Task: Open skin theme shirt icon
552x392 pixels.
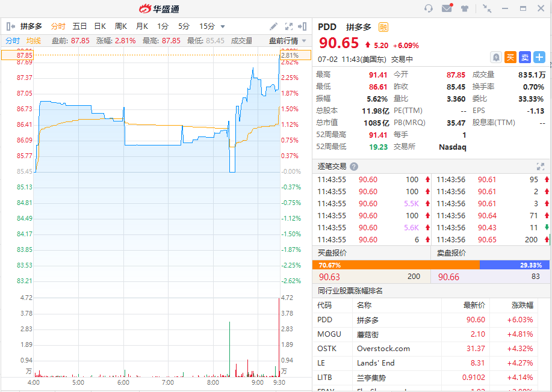Action: pyautogui.click(x=465, y=8)
